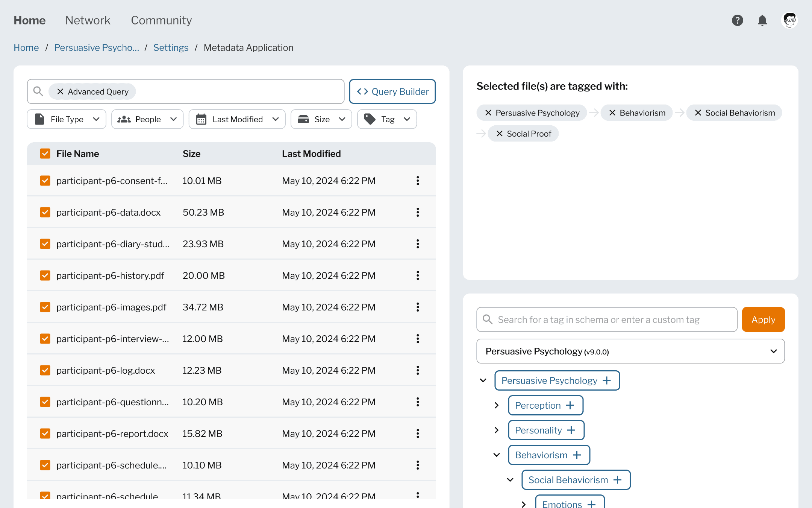Add the Behaviorism schema tag via plus
The height and width of the screenshot is (508, 812).
tap(577, 455)
